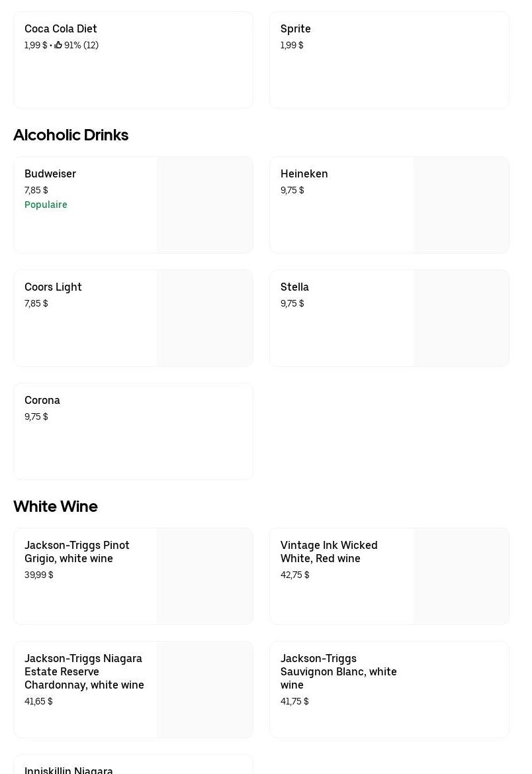Click the Populaire label under Budweiser

pos(46,205)
